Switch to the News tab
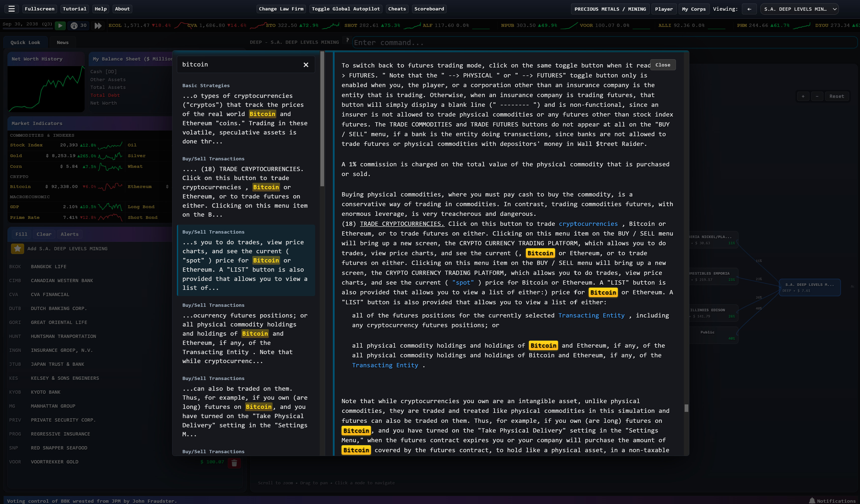 point(63,42)
